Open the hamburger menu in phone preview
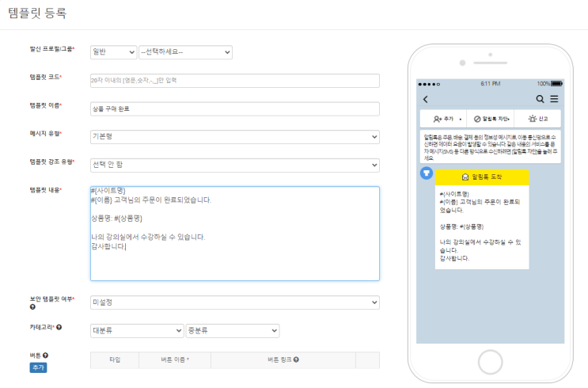 554,99
